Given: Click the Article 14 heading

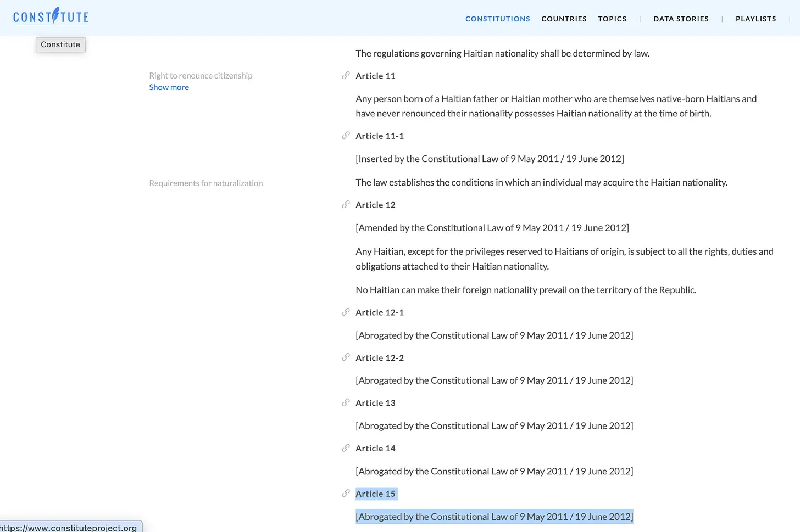Looking at the screenshot, I should click(x=375, y=449).
